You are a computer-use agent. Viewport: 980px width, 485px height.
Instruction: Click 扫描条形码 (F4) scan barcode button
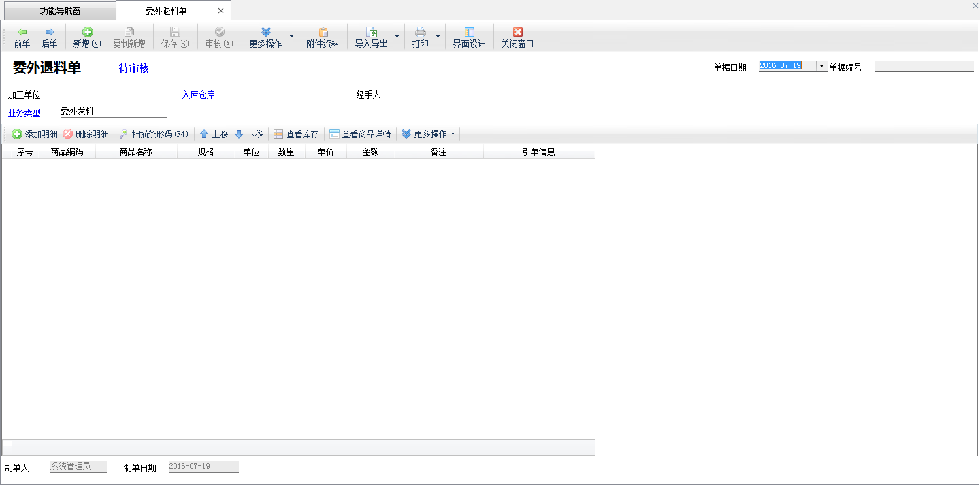coord(154,134)
